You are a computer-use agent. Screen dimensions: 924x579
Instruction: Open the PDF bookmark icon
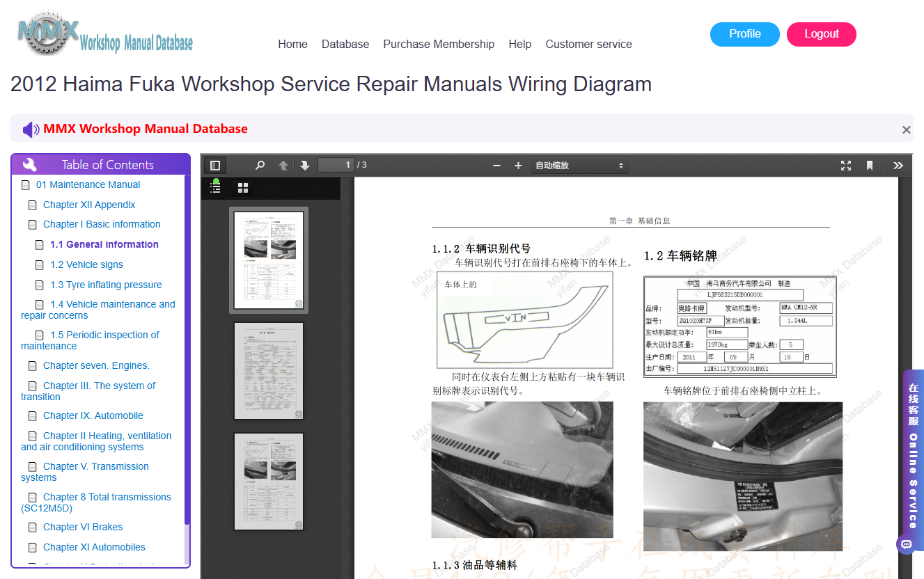click(870, 166)
